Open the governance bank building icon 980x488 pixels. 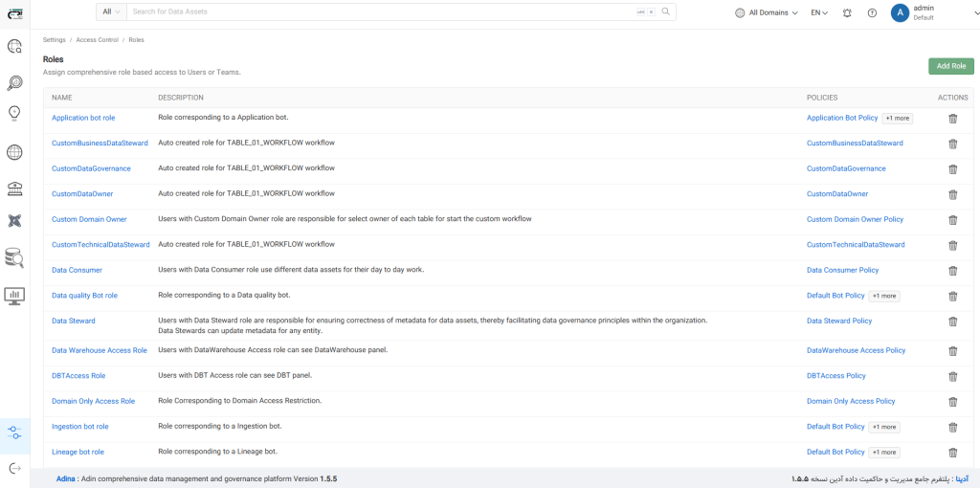pos(14,187)
